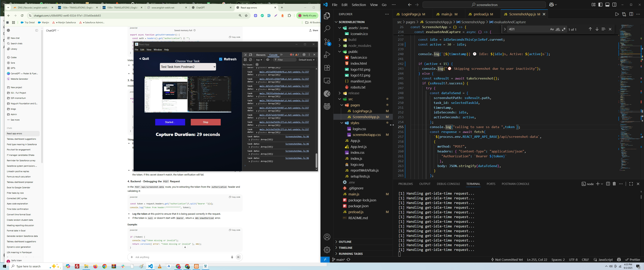Kill terminal with trash icon
The image size is (644, 270).
pos(614,184)
